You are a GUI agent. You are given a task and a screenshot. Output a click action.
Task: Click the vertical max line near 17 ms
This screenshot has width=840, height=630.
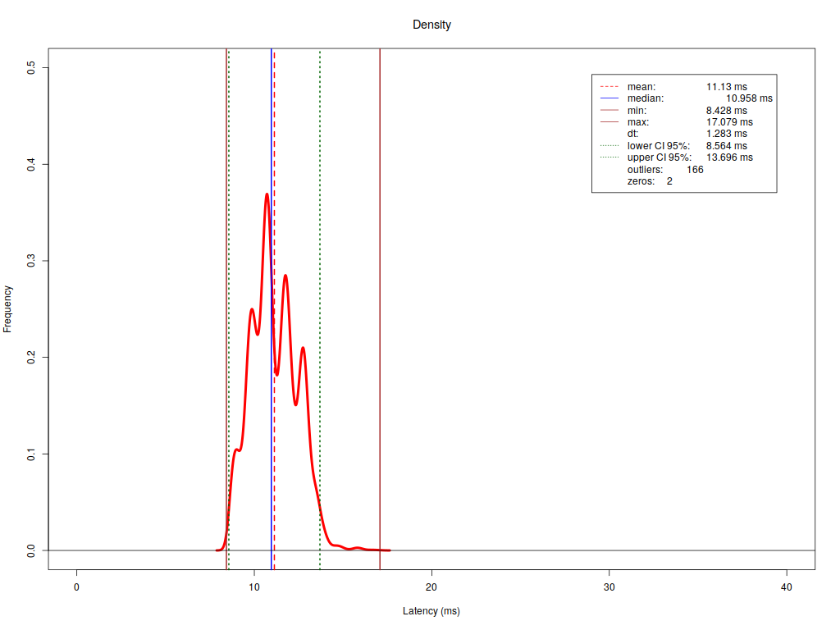click(x=380, y=246)
